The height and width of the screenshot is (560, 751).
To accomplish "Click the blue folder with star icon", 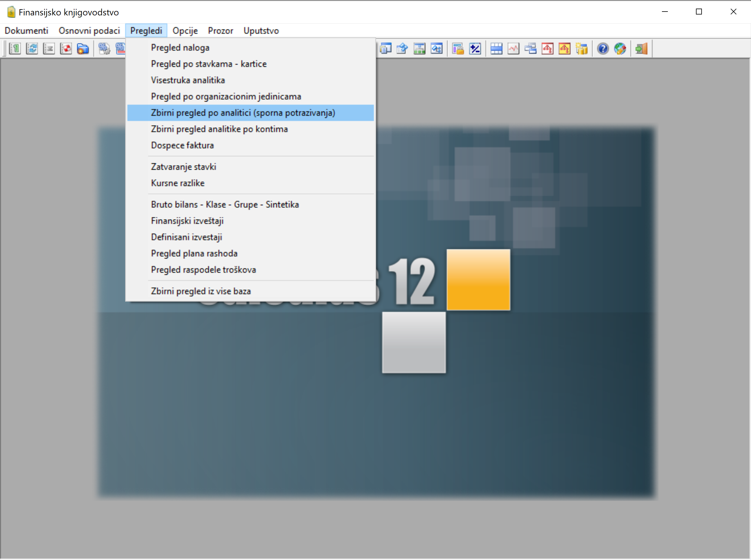I will tap(83, 49).
